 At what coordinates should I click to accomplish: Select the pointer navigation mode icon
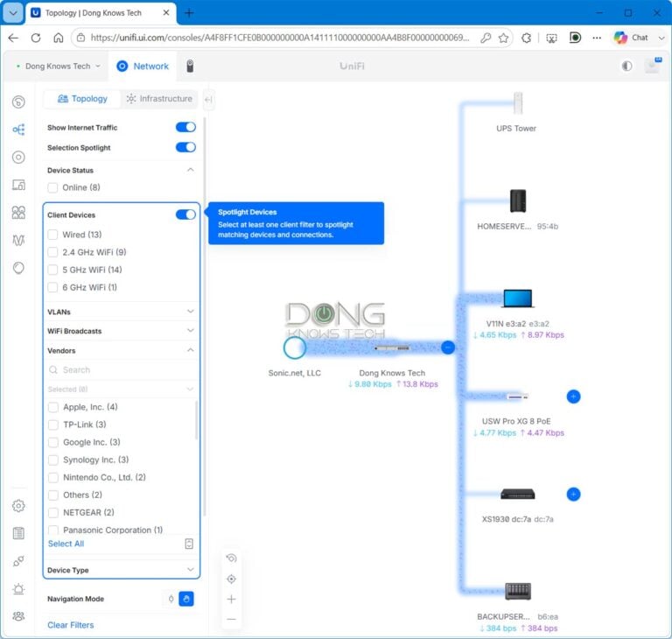(x=171, y=599)
